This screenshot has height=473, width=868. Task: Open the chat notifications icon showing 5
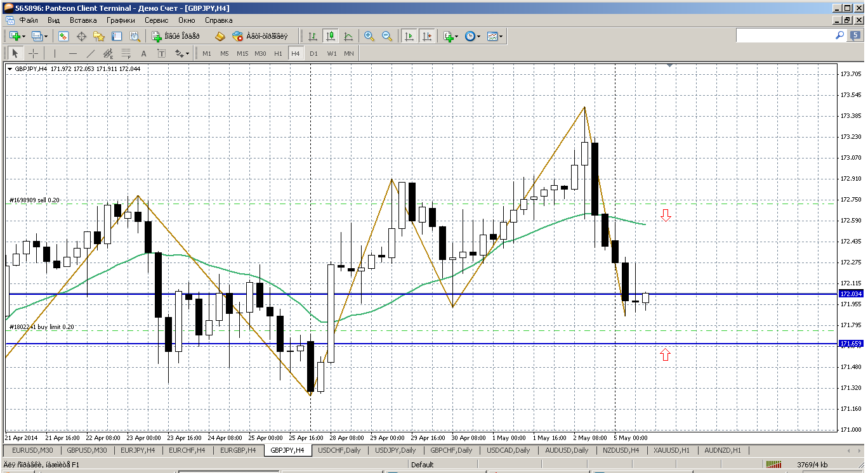tap(855, 36)
